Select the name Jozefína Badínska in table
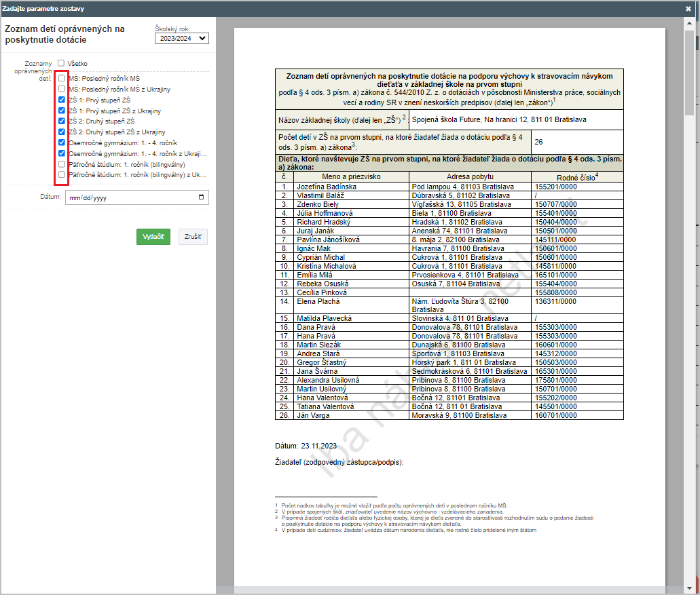 327,187
